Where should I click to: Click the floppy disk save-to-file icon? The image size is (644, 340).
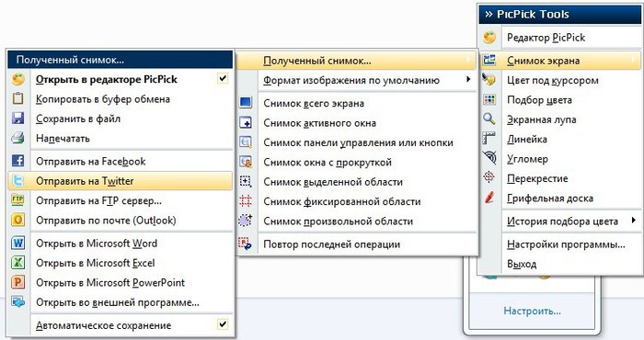click(18, 119)
